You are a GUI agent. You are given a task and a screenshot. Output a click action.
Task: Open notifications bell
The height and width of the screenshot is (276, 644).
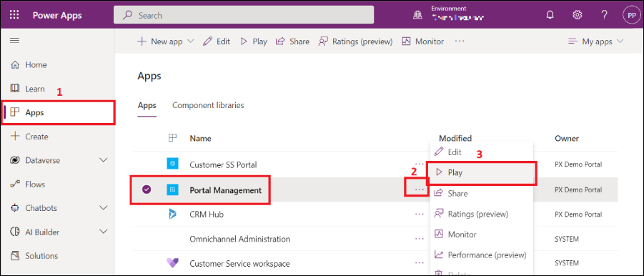tap(550, 15)
